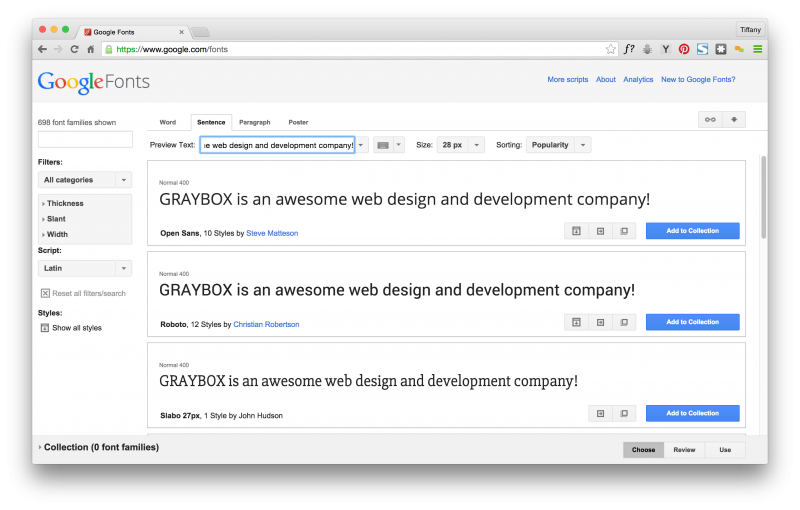
Task: Click the pop-out icon for Open Sans
Action: click(x=624, y=231)
